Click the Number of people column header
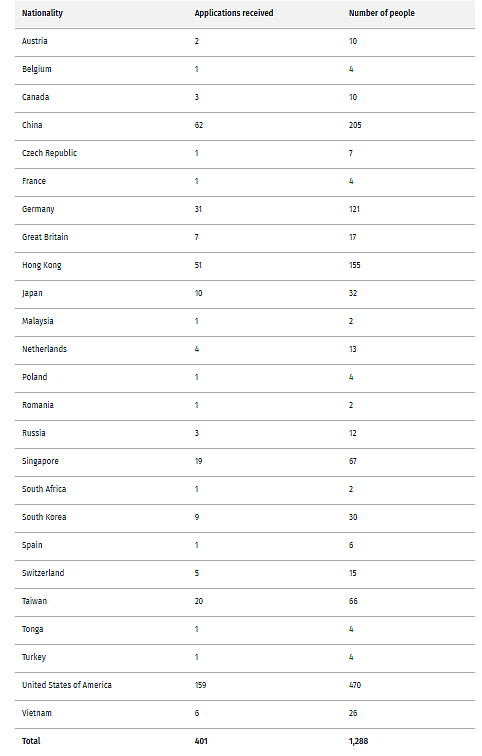 tap(382, 13)
